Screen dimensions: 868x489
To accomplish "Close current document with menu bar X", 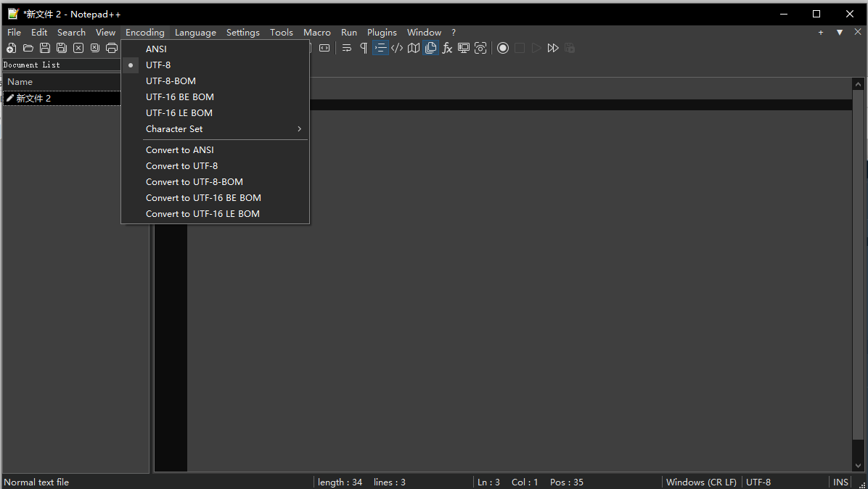I will pos(858,32).
